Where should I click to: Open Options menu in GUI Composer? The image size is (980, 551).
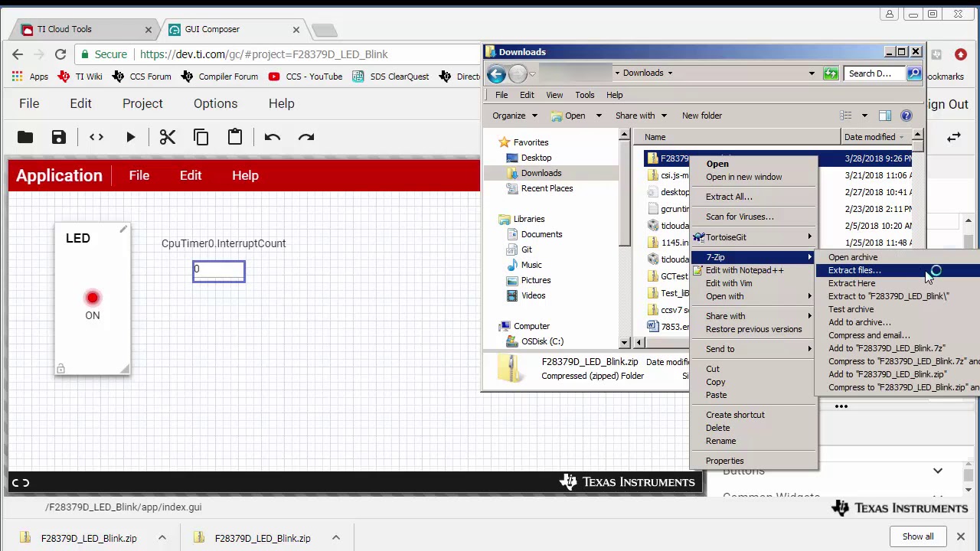pyautogui.click(x=215, y=103)
